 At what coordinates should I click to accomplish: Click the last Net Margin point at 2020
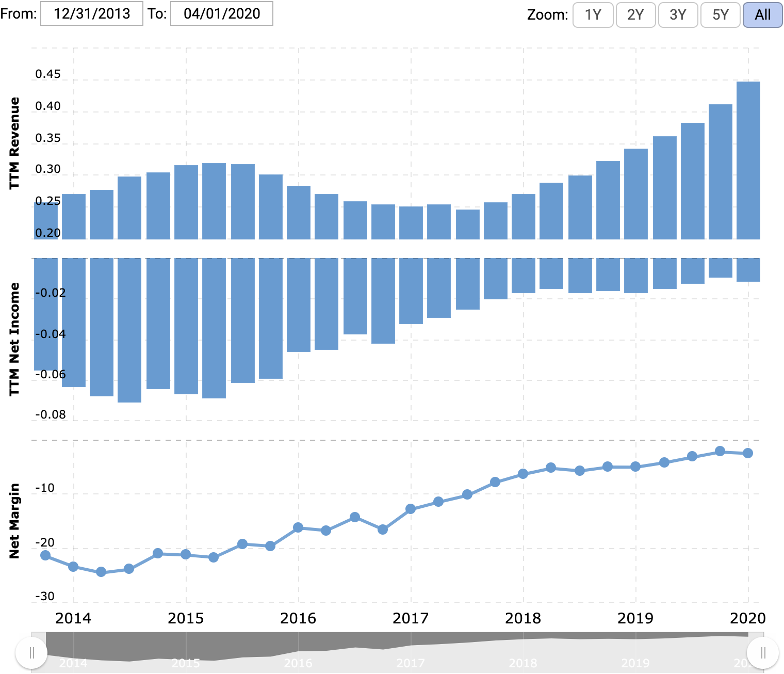point(748,453)
